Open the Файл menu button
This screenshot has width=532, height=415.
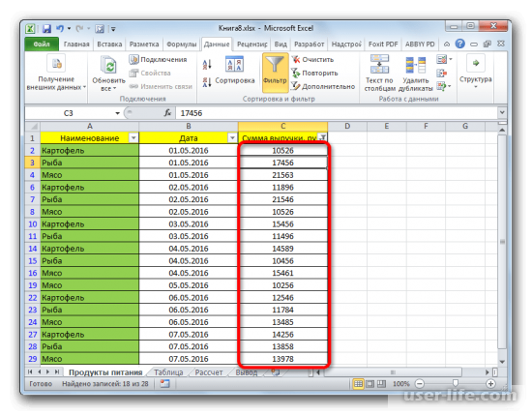(x=42, y=44)
